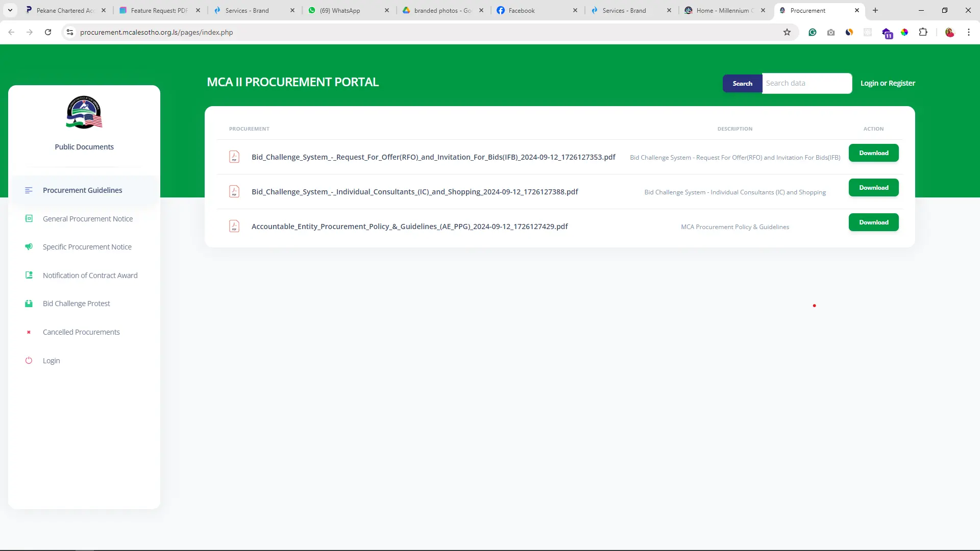Focus the Search data input field

pyautogui.click(x=806, y=83)
